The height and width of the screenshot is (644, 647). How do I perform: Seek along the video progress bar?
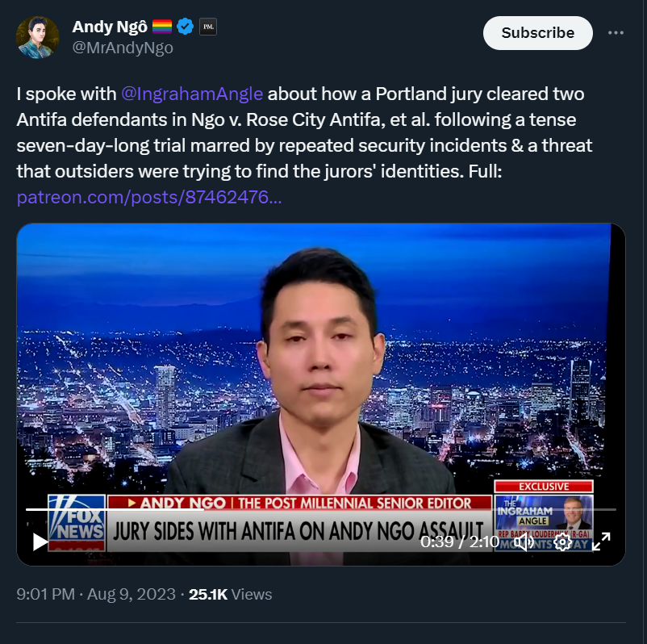320,509
